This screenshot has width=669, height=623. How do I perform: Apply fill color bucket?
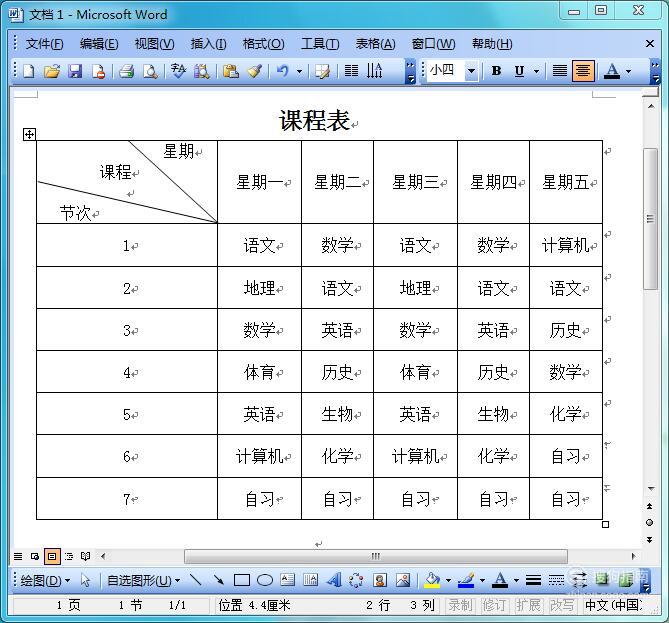[x=432, y=580]
